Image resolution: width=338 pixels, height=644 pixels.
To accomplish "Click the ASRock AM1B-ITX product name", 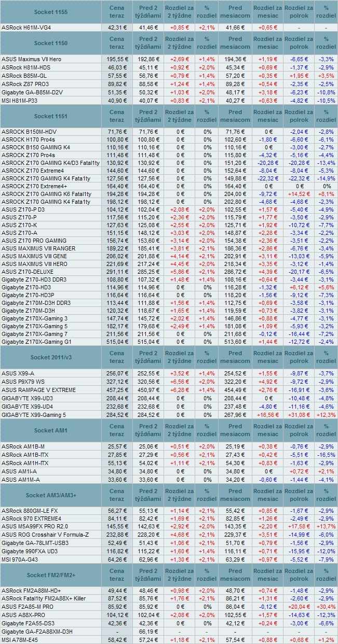I will coord(25,455).
